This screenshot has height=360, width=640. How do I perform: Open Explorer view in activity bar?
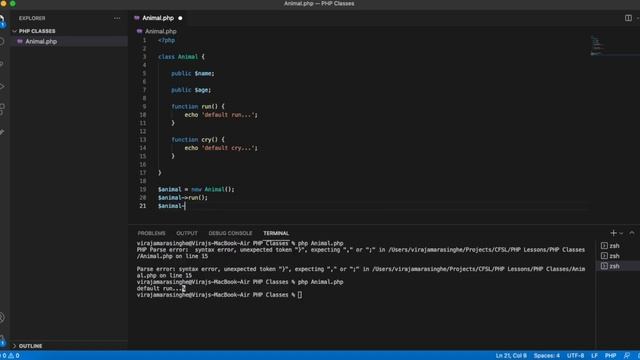coord(2,20)
